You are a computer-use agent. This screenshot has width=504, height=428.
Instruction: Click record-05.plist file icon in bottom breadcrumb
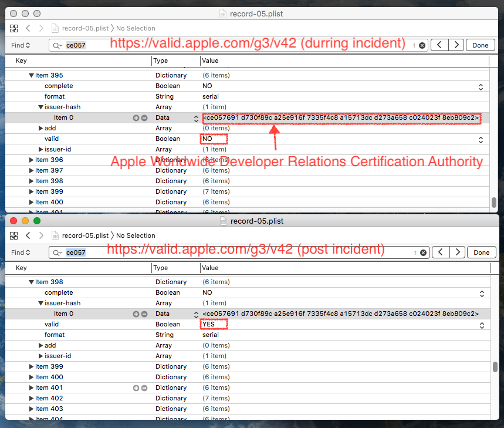pos(55,235)
